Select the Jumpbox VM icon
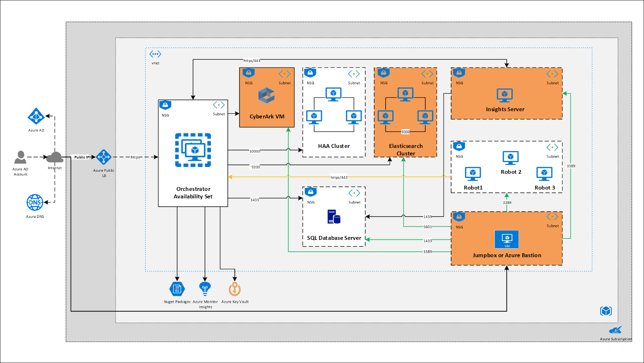644x363 pixels. point(507,239)
